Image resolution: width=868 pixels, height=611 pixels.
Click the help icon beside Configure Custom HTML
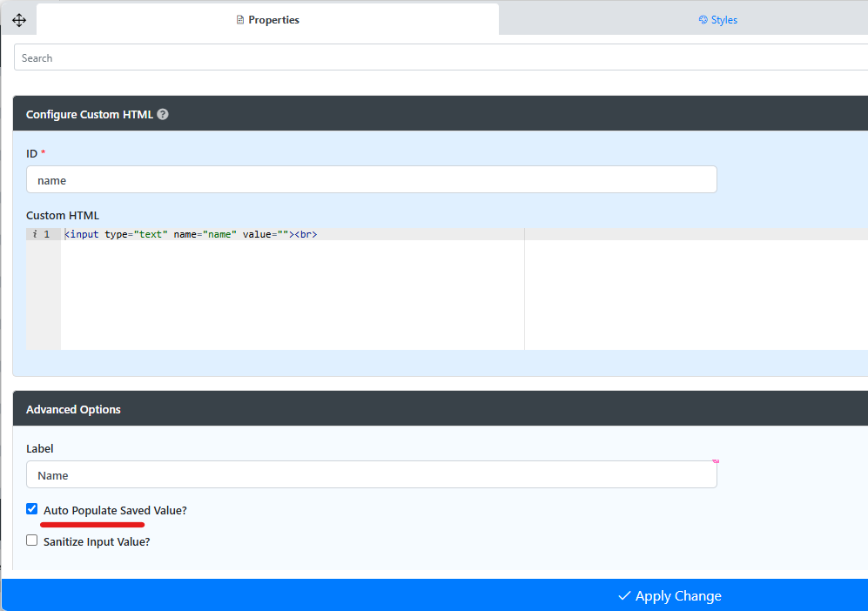point(163,114)
